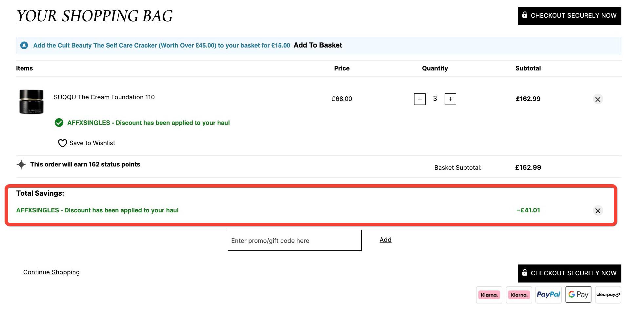Click Add To Basket for Self Care Cracker
644x312 pixels.
pos(318,45)
